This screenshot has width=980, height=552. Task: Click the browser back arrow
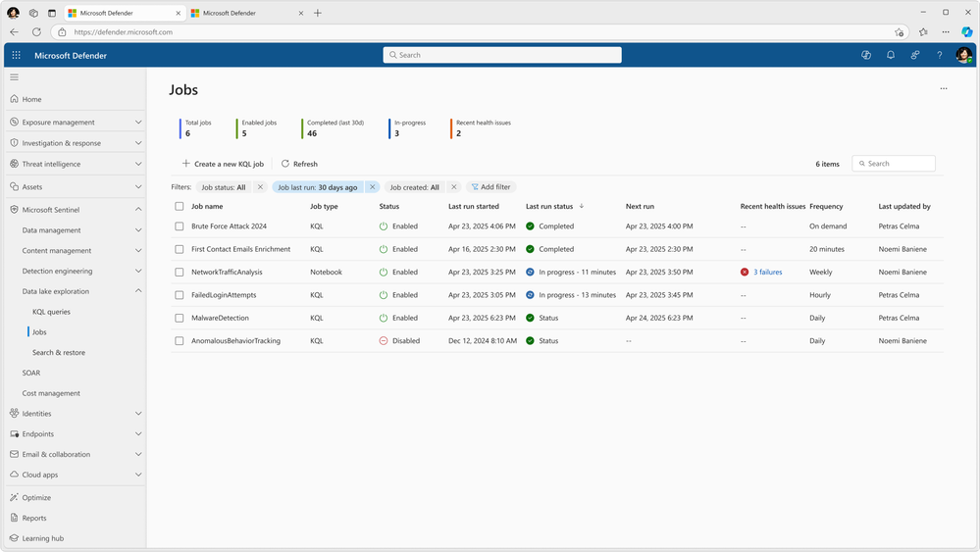click(x=15, y=31)
